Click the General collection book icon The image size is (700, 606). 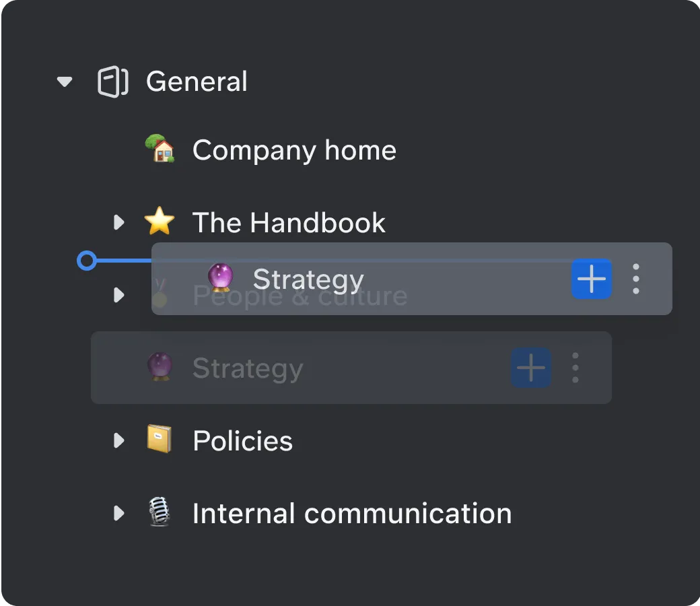pos(113,81)
